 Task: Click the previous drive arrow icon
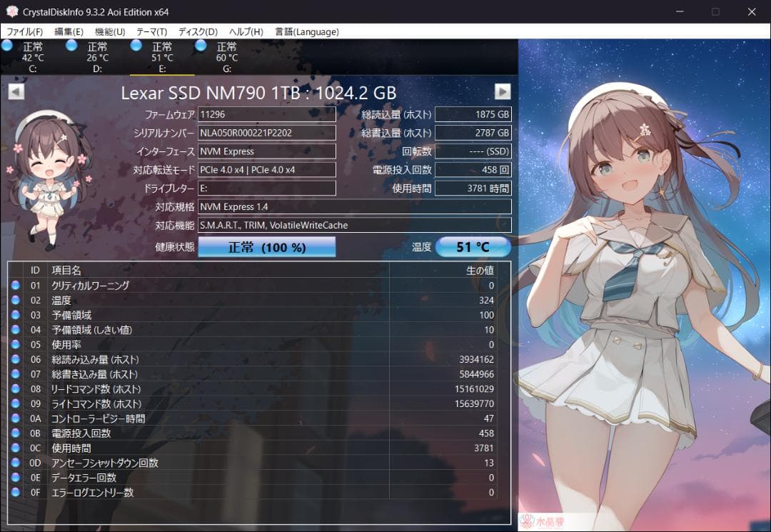pos(14,91)
